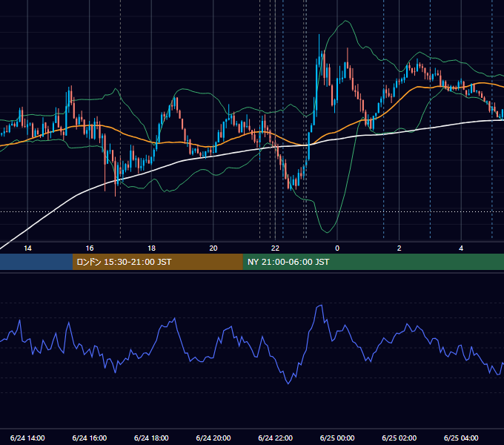
Task: Click the 6/24 16:00 date label
Action: [x=90, y=438]
